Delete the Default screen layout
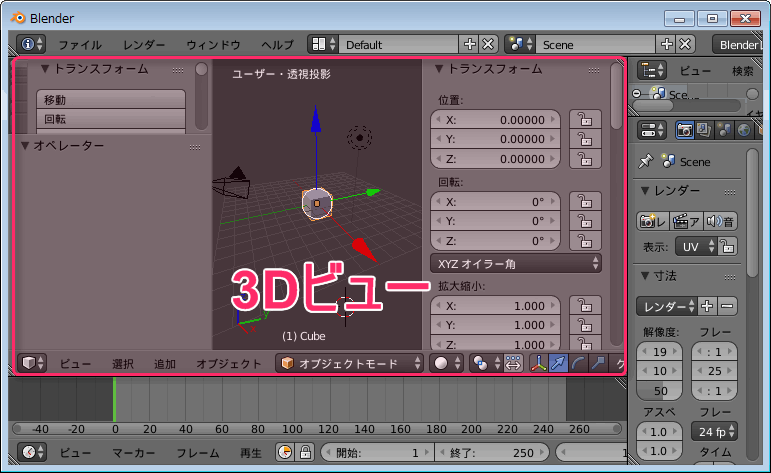This screenshot has width=771, height=473. (x=488, y=44)
